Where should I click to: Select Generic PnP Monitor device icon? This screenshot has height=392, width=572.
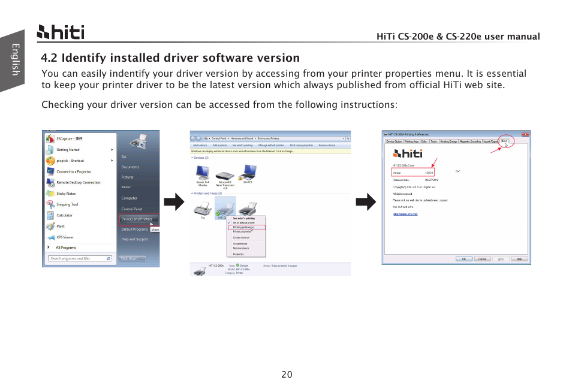pyautogui.click(x=203, y=173)
